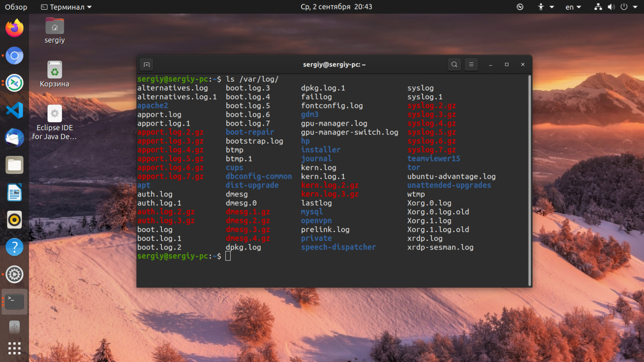
Task: Open the Корзина trash on the desktop
Action: click(54, 70)
